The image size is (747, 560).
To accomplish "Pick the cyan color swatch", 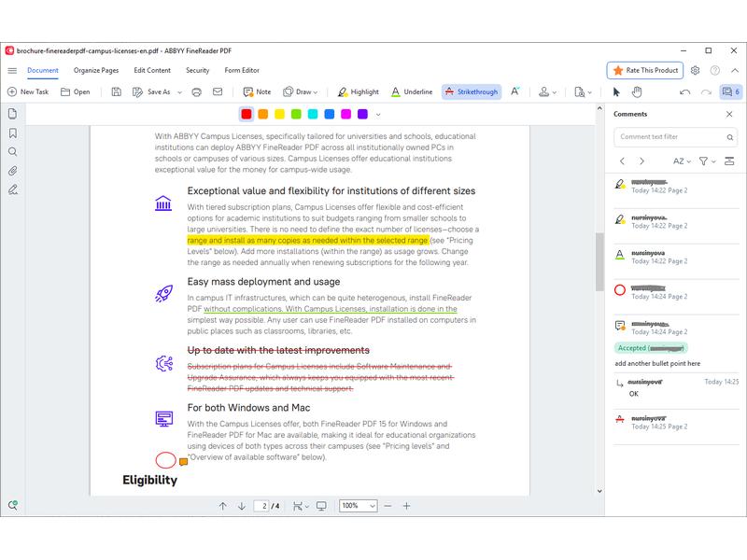I will coord(313,114).
